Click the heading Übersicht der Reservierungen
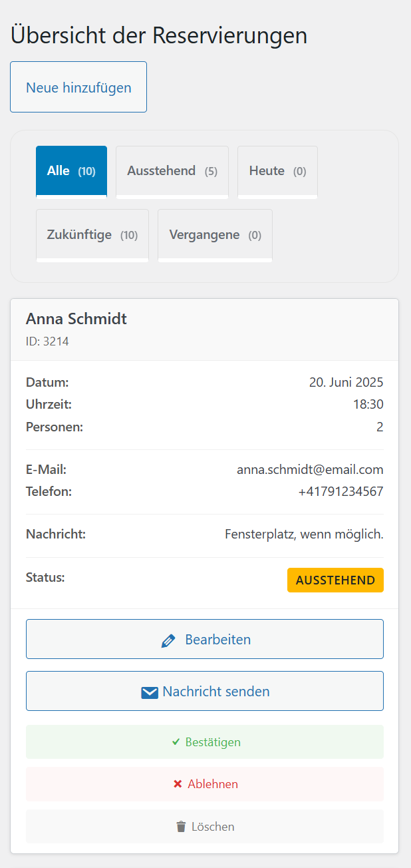This screenshot has width=411, height=868. [x=159, y=35]
